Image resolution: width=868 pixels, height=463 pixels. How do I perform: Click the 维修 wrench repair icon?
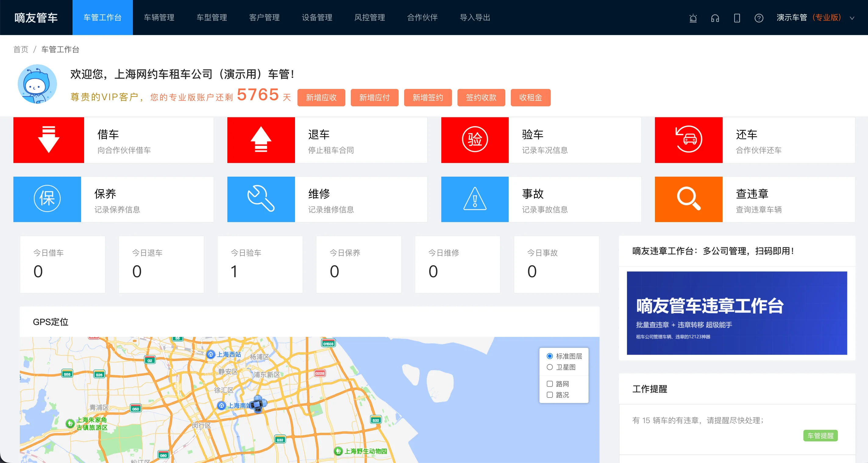[x=261, y=199]
